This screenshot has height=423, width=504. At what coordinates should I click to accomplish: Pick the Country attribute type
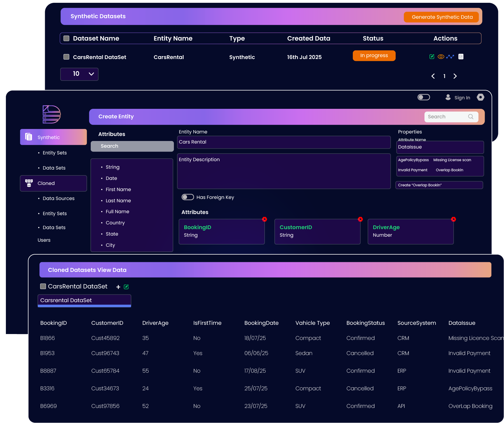point(115,223)
